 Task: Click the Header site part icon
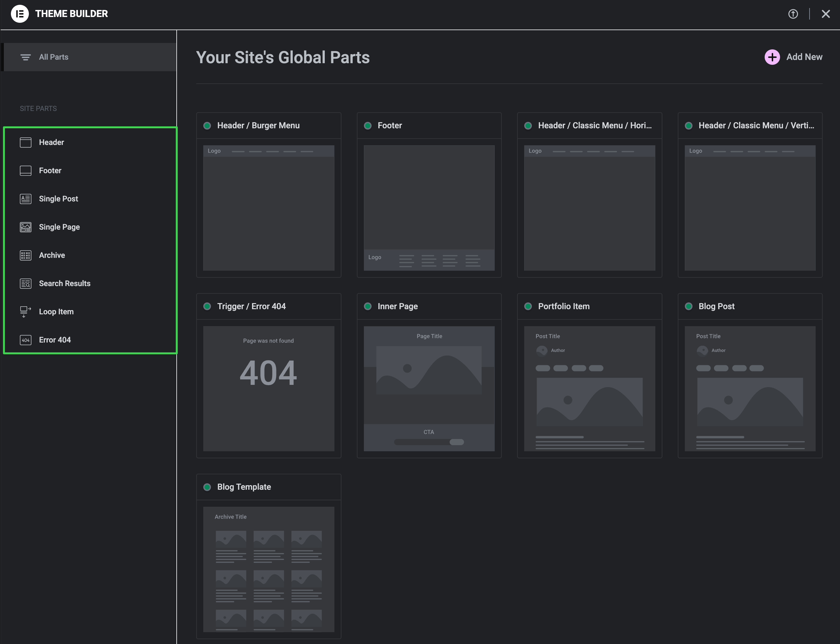pos(26,143)
